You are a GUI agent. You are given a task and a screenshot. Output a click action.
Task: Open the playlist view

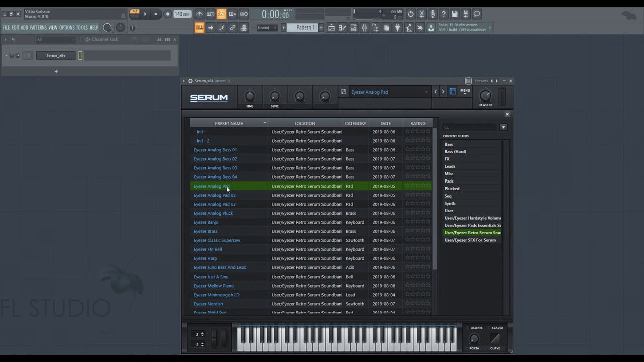332,28
